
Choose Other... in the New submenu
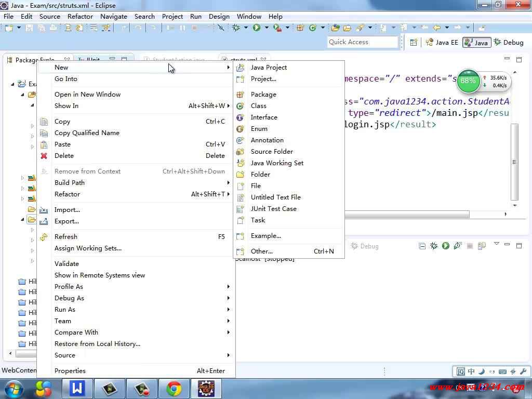tap(289, 251)
